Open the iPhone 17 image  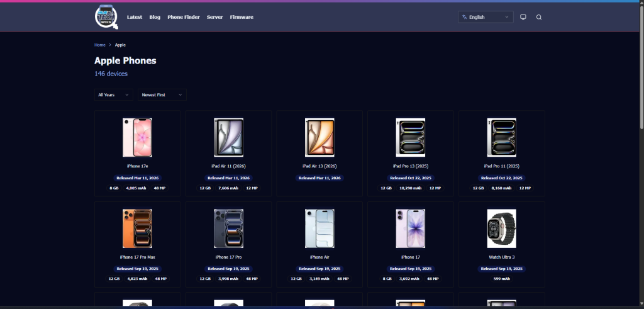410,228
